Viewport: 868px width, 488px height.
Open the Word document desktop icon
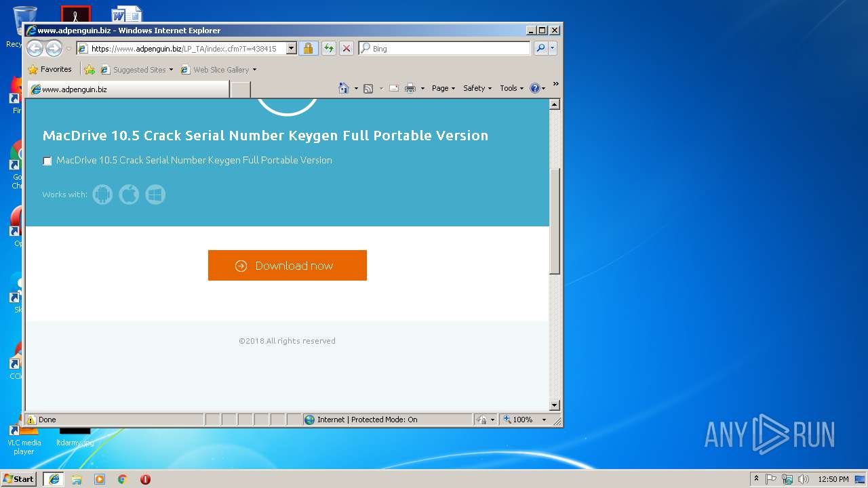[127, 14]
